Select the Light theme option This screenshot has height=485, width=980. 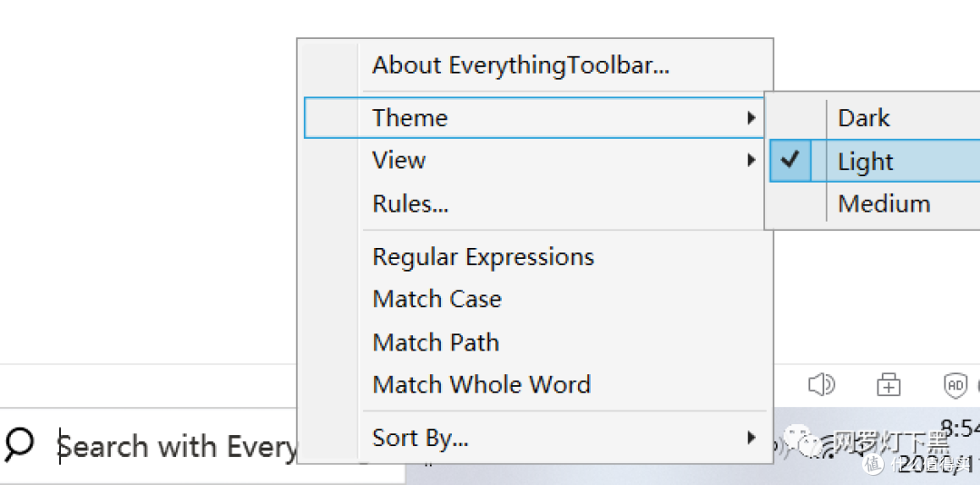point(866,162)
